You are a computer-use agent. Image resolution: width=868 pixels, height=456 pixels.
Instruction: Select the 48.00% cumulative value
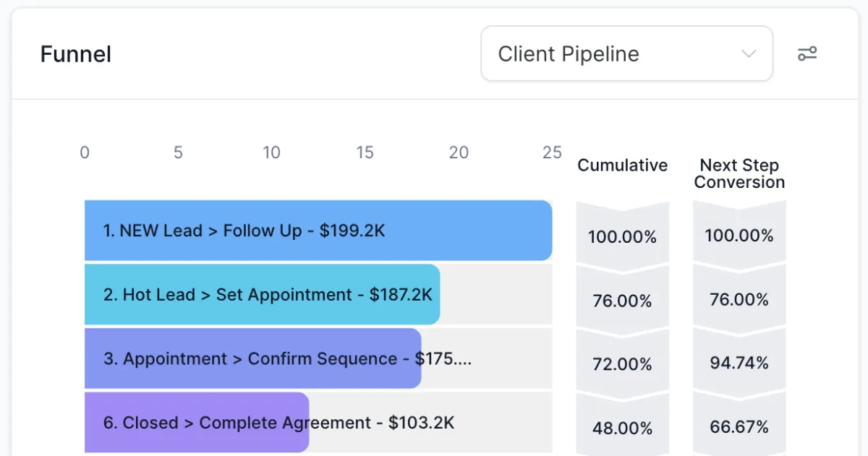(622, 428)
